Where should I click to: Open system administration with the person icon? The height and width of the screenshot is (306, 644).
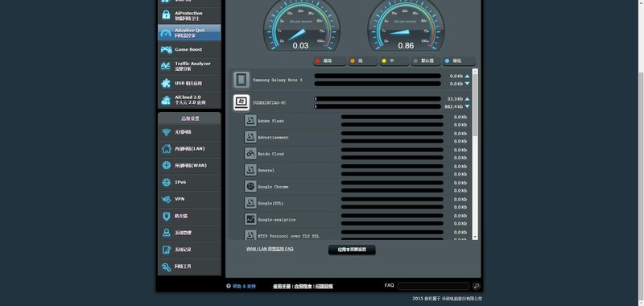tap(189, 233)
